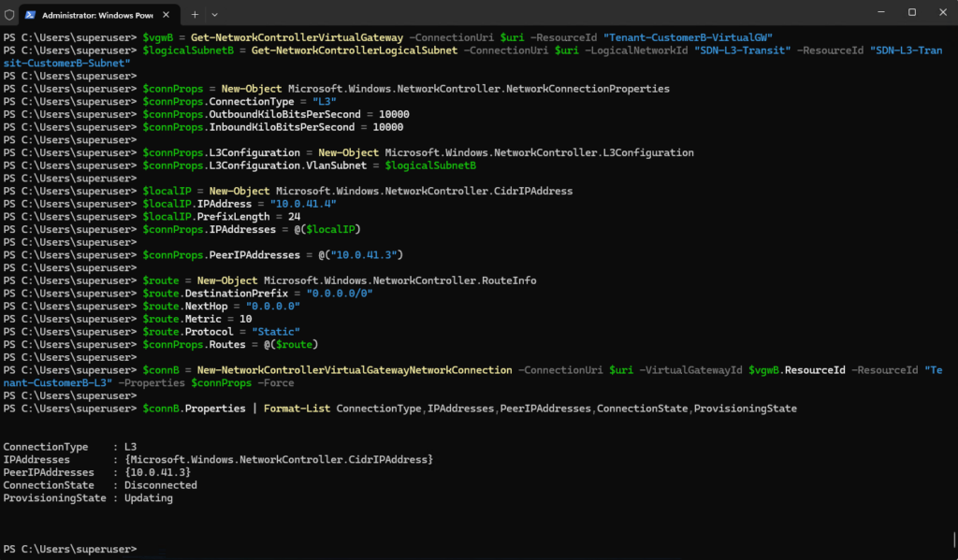Screen dimensions: 958x560
Task: Close the Administrator: Windows PowerShell tab
Action: pyautogui.click(x=167, y=15)
